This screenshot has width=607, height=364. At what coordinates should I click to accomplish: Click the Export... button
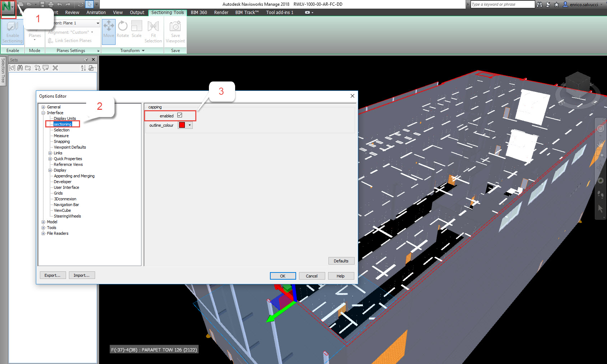(x=52, y=275)
